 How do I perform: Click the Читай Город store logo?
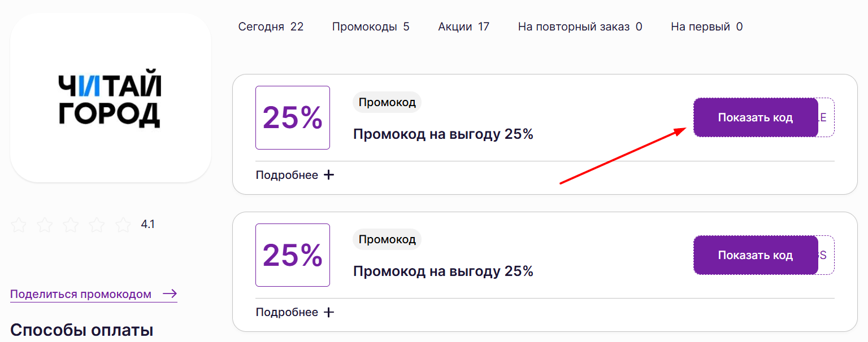pos(110,99)
